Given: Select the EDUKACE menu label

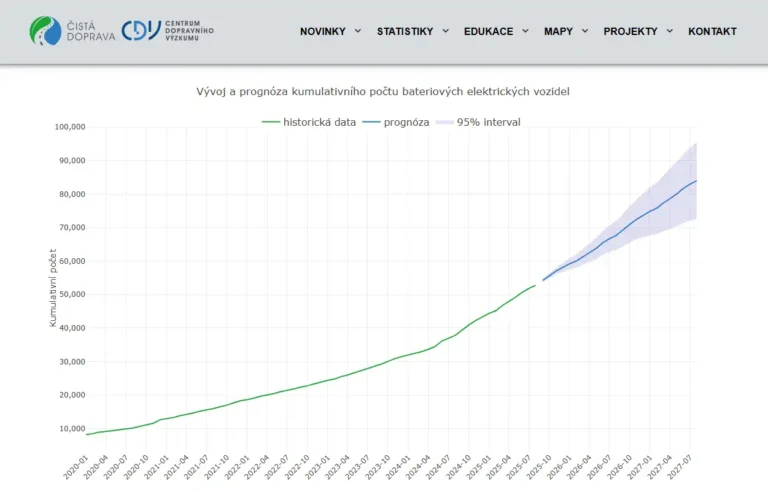Looking at the screenshot, I should 488,31.
